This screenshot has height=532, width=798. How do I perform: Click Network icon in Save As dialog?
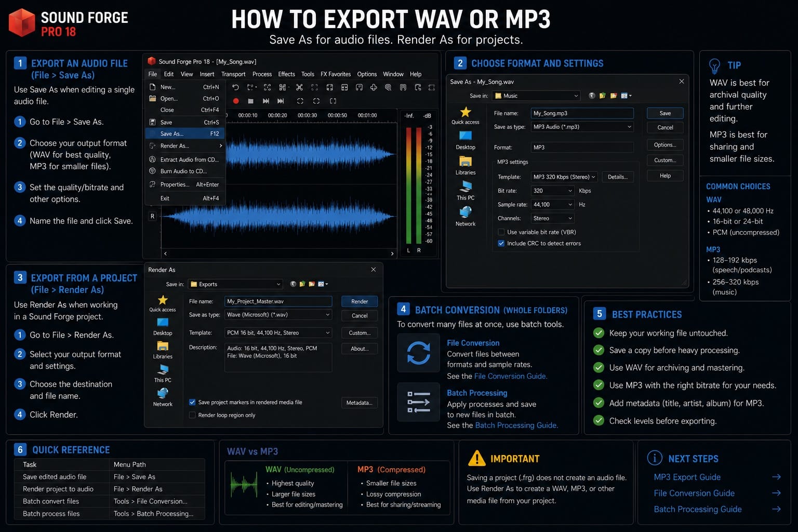pos(465,211)
